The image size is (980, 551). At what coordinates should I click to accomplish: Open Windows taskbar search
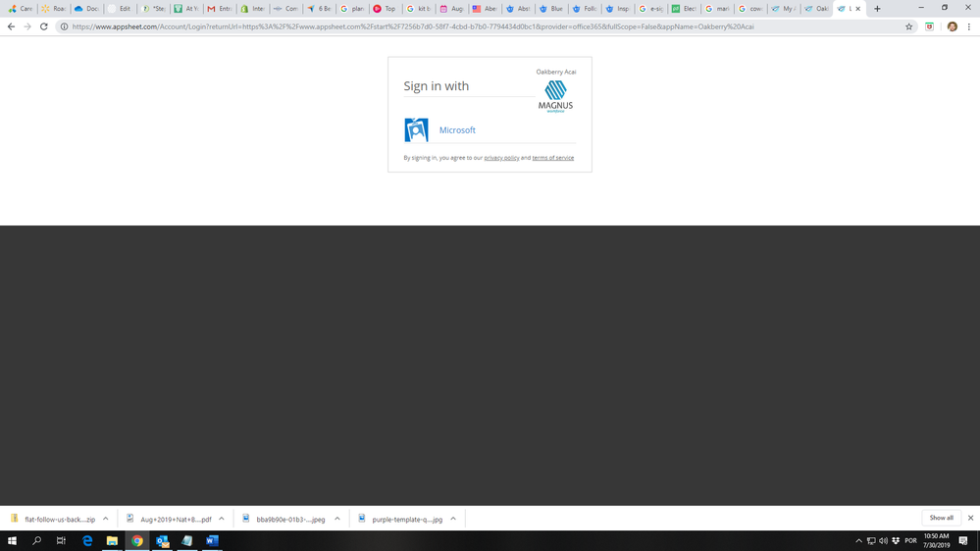tap(37, 541)
